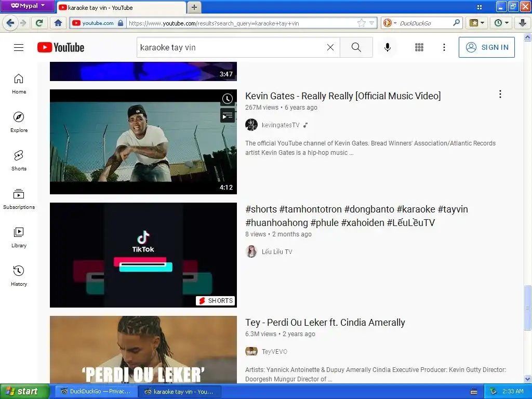The width and height of the screenshot is (532, 399).
Task: Open the YouTube apps grid
Action: (419, 47)
